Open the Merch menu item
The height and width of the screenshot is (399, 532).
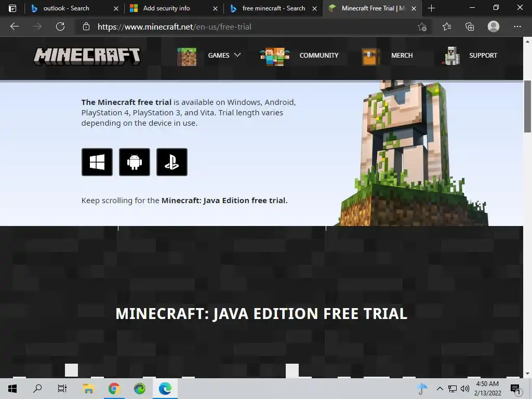[402, 55]
